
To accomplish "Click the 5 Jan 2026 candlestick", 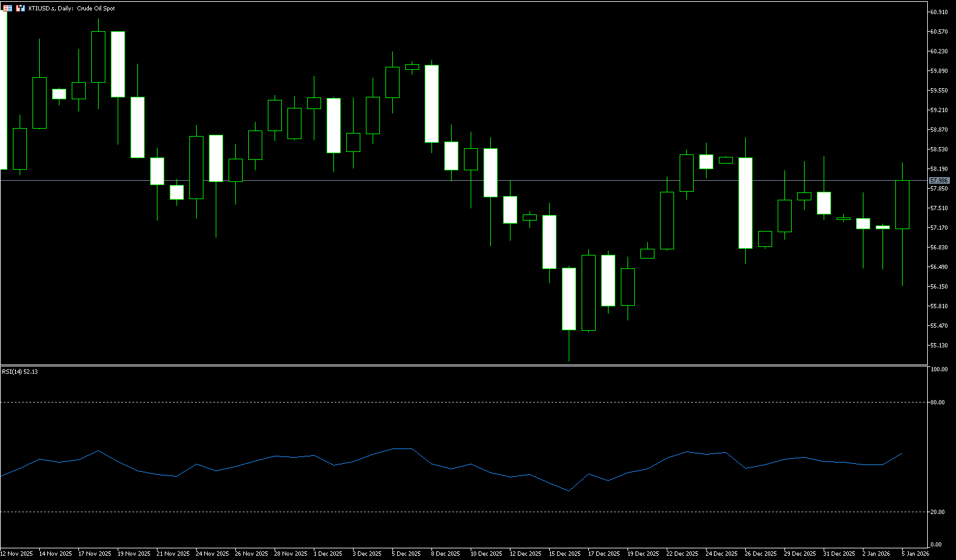I will [902, 205].
